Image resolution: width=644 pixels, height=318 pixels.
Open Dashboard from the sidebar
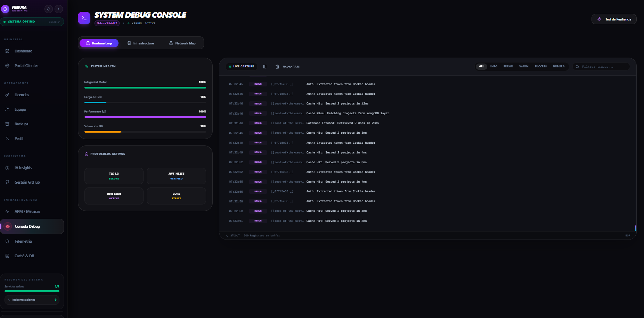coord(23,51)
